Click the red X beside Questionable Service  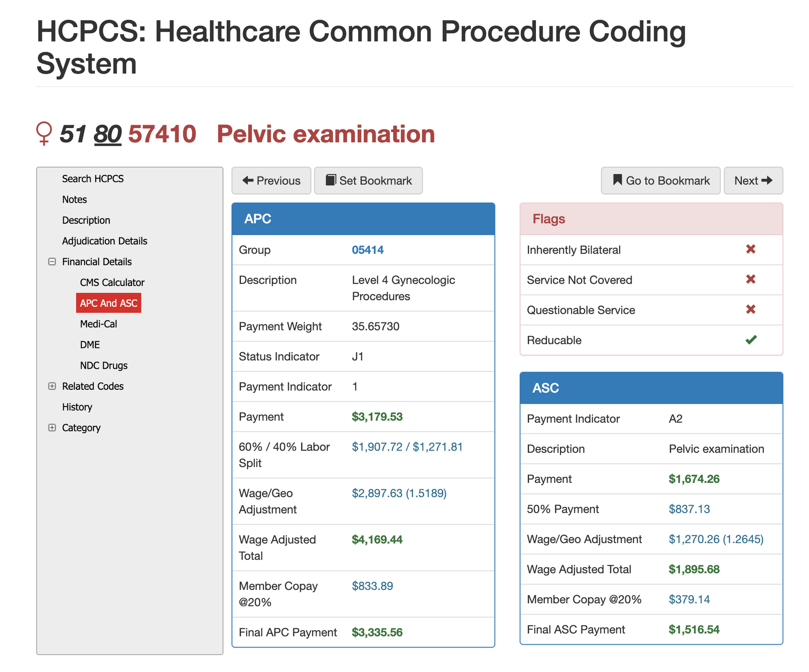750,310
